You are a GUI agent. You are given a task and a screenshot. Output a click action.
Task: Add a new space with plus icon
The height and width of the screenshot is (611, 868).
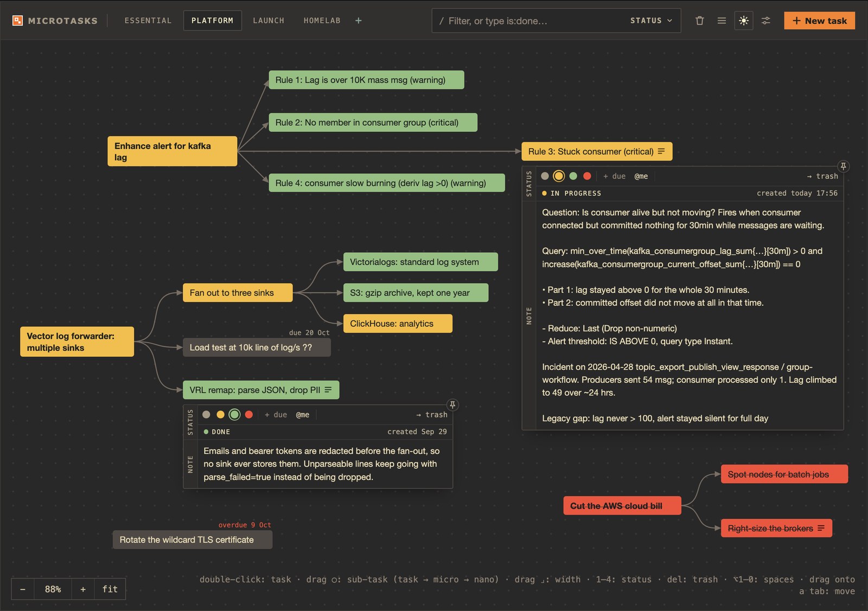click(x=358, y=21)
